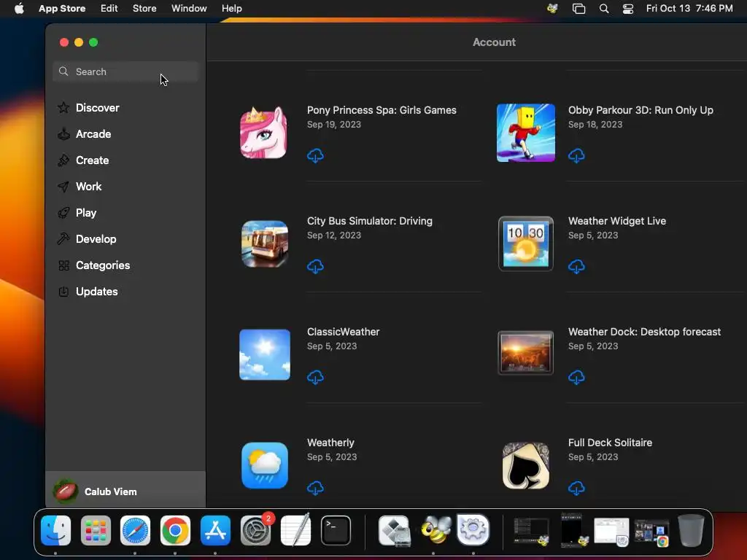This screenshot has width=747, height=560.
Task: Open Obby Parkour 3D: Run Only Up title
Action: pyautogui.click(x=640, y=110)
